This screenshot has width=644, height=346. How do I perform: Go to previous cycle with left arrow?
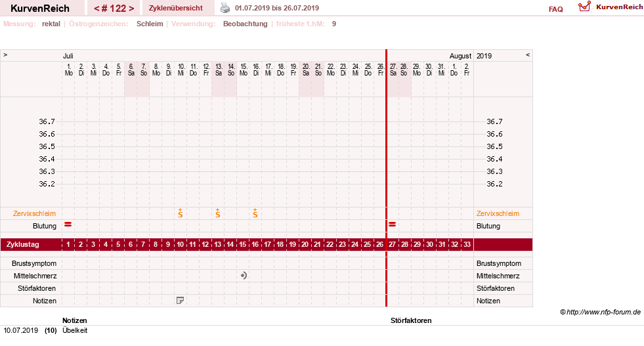pos(97,9)
